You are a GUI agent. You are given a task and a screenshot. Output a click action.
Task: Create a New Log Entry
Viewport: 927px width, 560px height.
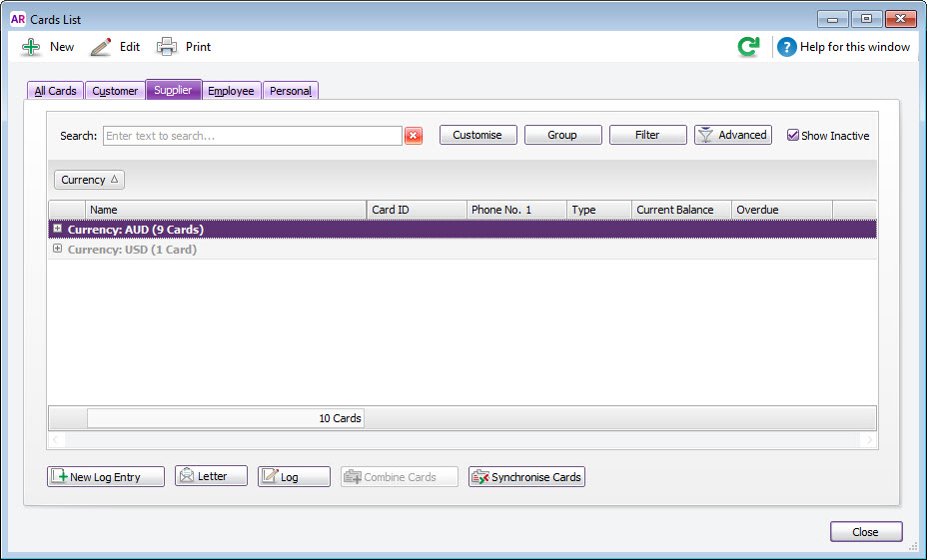coord(106,477)
